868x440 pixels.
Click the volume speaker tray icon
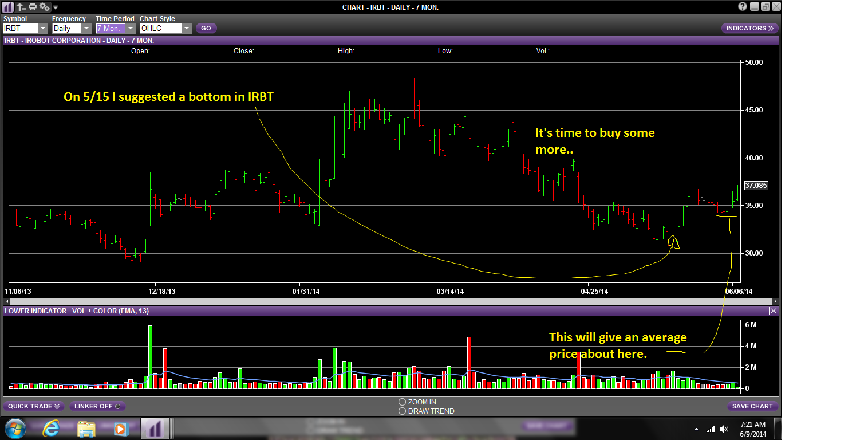[725, 429]
